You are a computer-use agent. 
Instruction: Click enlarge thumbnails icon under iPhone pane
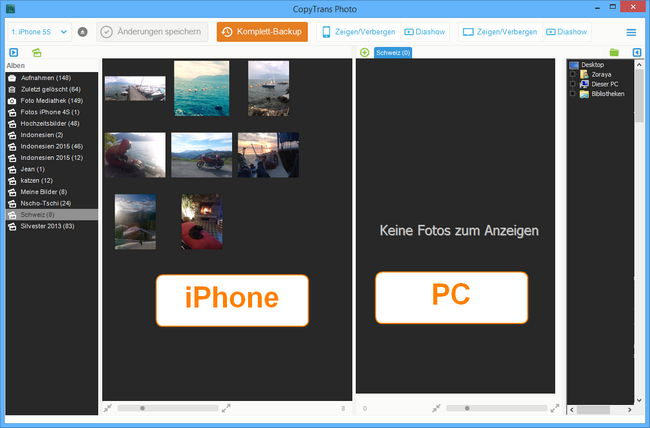226,408
